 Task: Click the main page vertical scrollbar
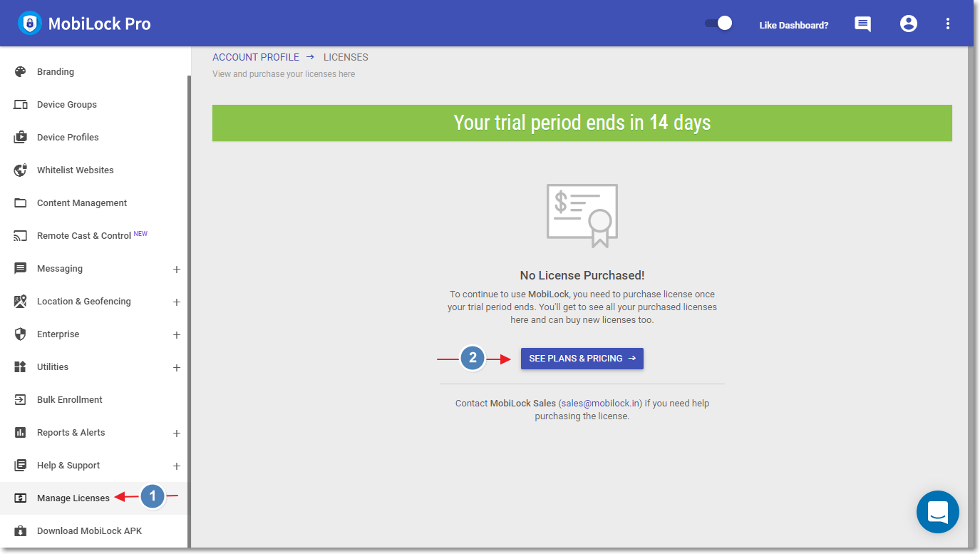(x=970, y=297)
